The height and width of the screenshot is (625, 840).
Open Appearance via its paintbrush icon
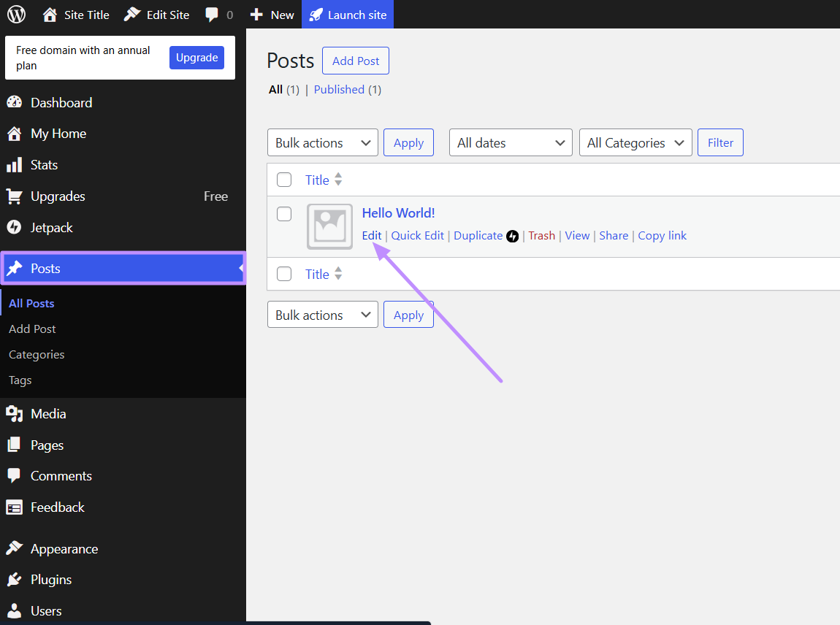click(15, 548)
